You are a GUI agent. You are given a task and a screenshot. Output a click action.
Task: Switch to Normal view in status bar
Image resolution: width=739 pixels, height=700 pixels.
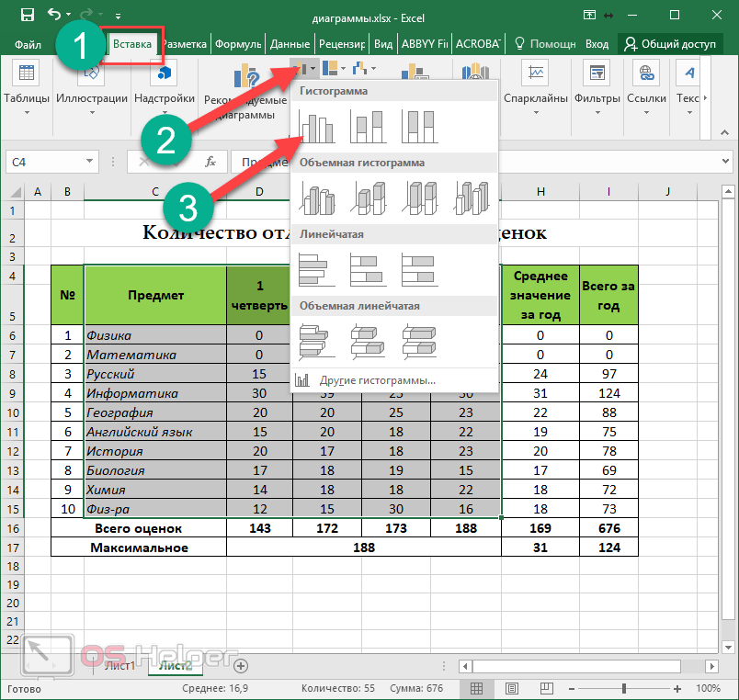(x=476, y=688)
